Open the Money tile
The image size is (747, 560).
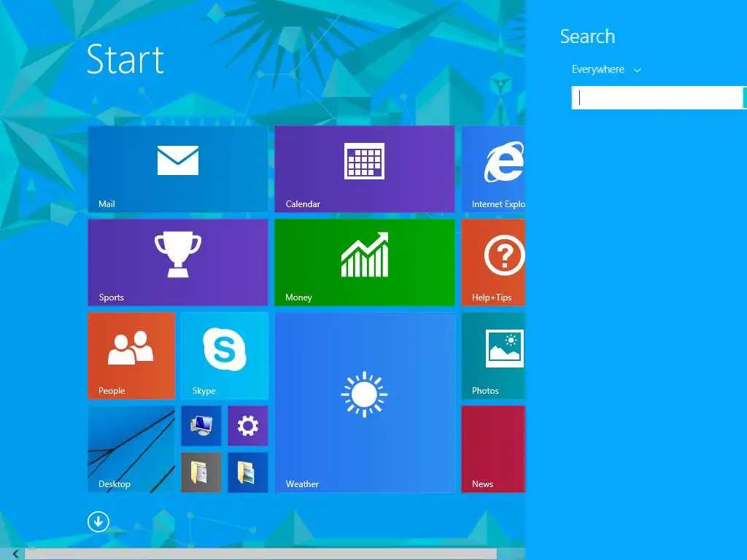click(365, 262)
